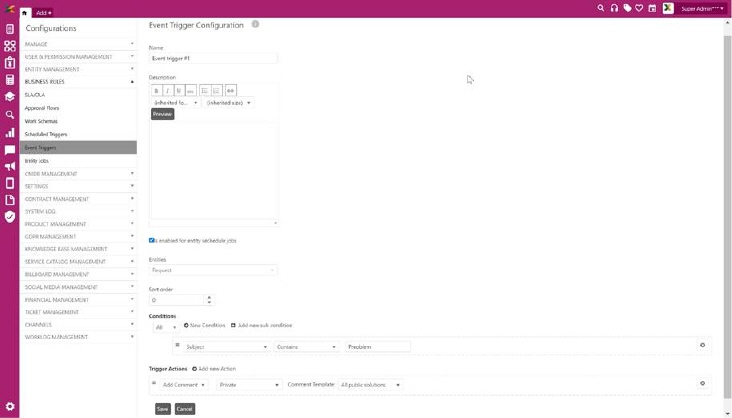The height and width of the screenshot is (418, 732).
Task: Open the Entities dropdown showing Request
Action: (x=213, y=270)
